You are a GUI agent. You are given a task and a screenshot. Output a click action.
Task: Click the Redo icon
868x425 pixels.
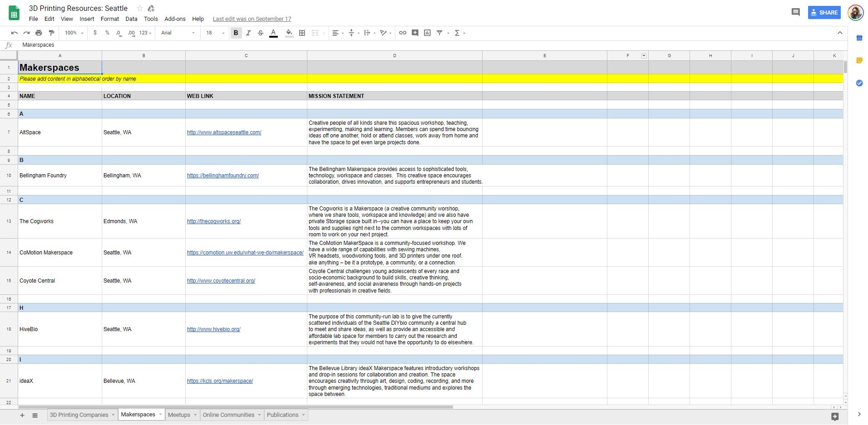pos(26,33)
